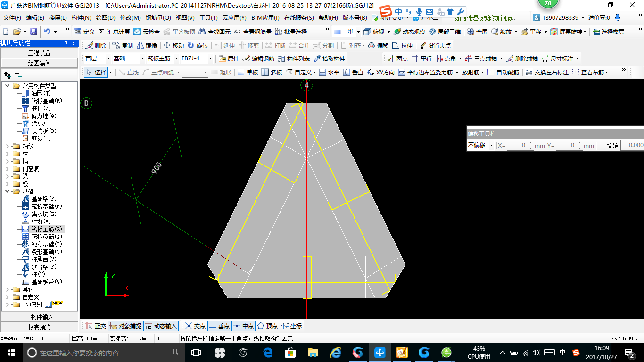This screenshot has height=362, width=644.
Task: Open the BIM应用(I) menu
Action: coord(265,18)
